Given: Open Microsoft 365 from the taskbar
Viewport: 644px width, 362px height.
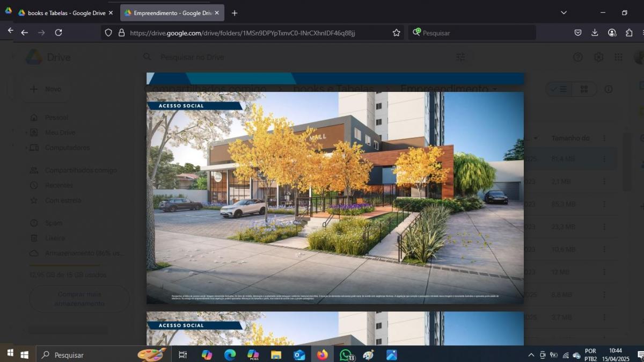Looking at the screenshot, I should (x=253, y=355).
